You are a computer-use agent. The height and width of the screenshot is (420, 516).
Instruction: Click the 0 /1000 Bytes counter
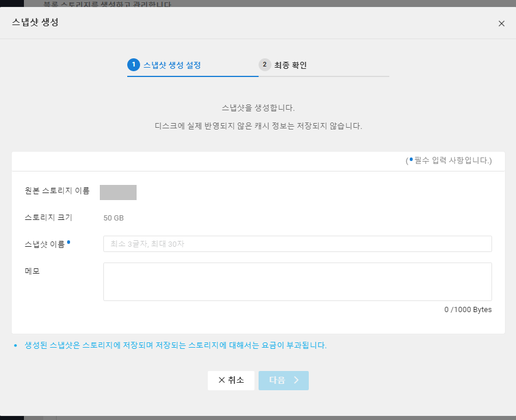pos(468,310)
